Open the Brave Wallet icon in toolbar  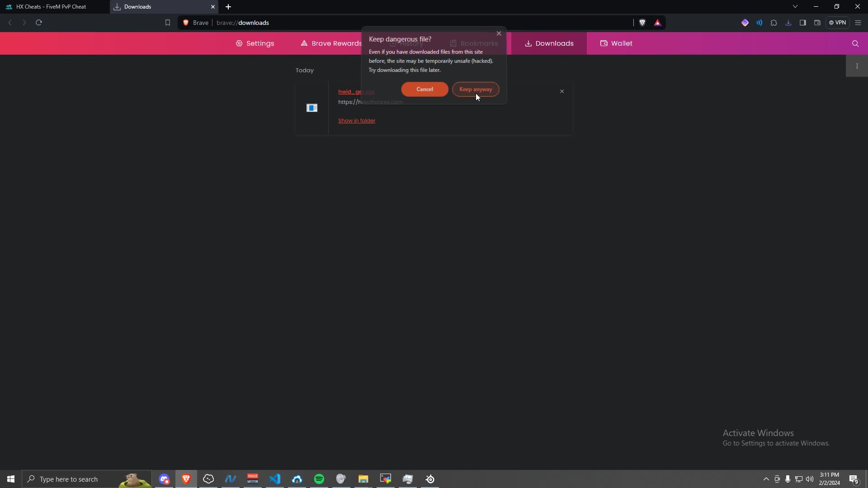click(817, 23)
